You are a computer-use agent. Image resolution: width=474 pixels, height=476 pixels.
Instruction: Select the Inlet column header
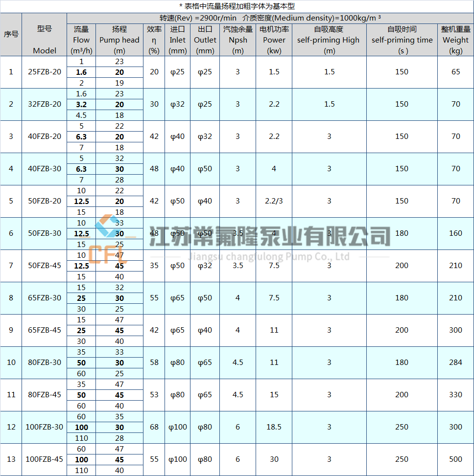point(178,40)
